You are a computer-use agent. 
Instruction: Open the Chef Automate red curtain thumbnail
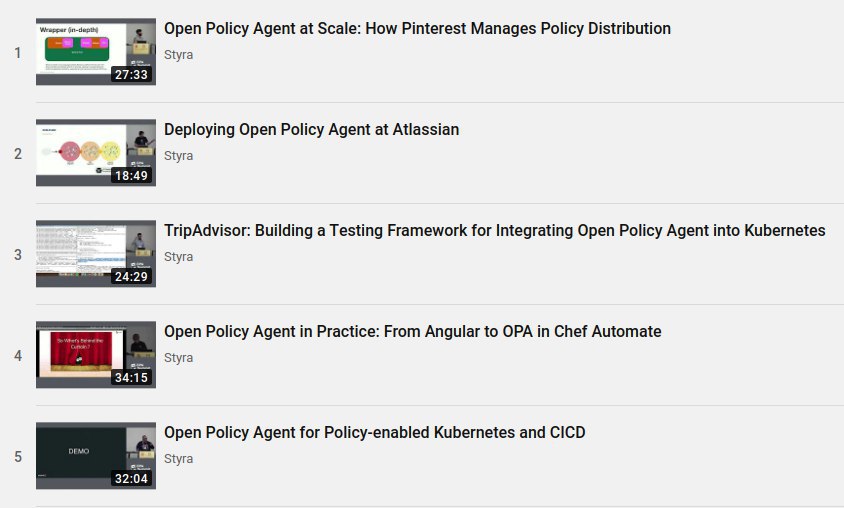click(96, 355)
